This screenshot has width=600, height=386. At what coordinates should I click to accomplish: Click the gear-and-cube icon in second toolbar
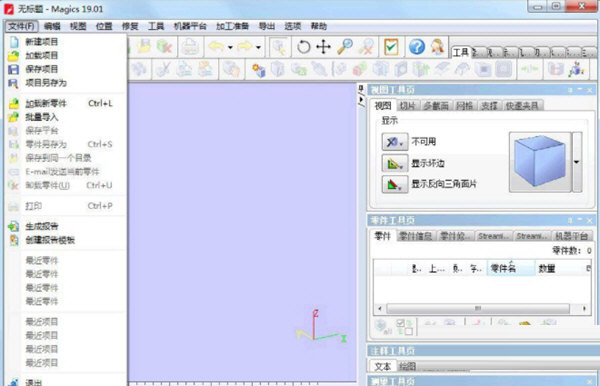(x=259, y=70)
